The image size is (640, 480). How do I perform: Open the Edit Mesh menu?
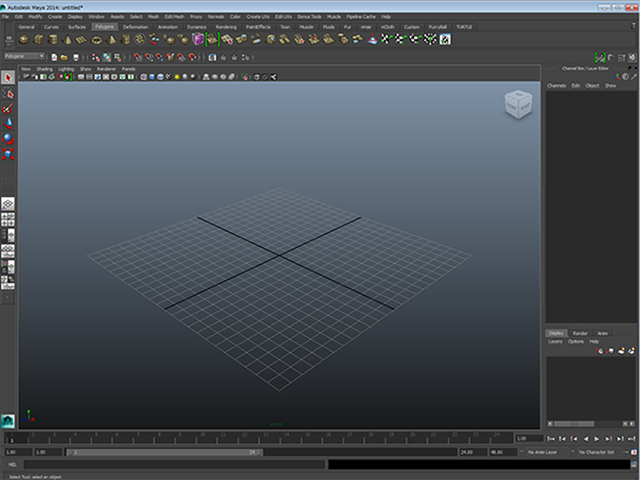pos(174,17)
